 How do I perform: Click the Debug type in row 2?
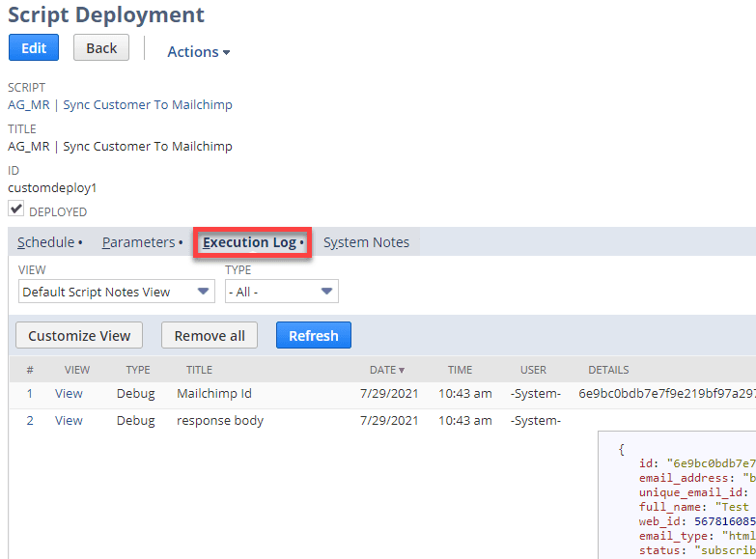(x=135, y=421)
